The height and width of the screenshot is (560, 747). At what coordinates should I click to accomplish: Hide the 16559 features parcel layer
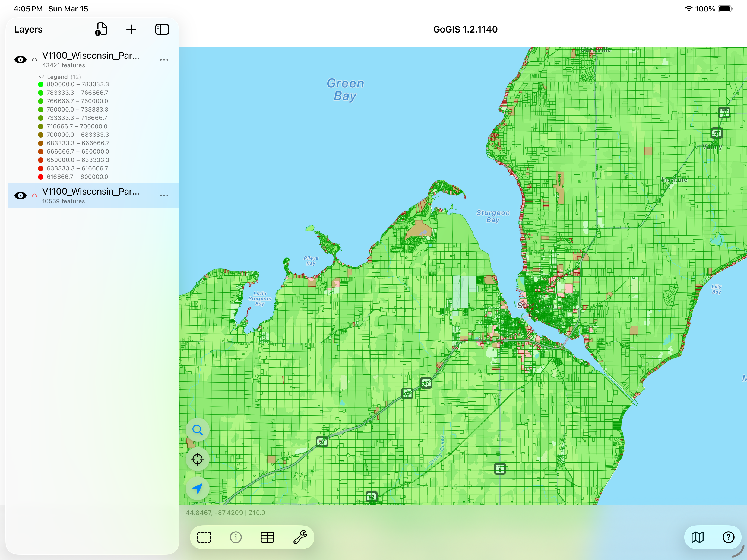point(20,195)
